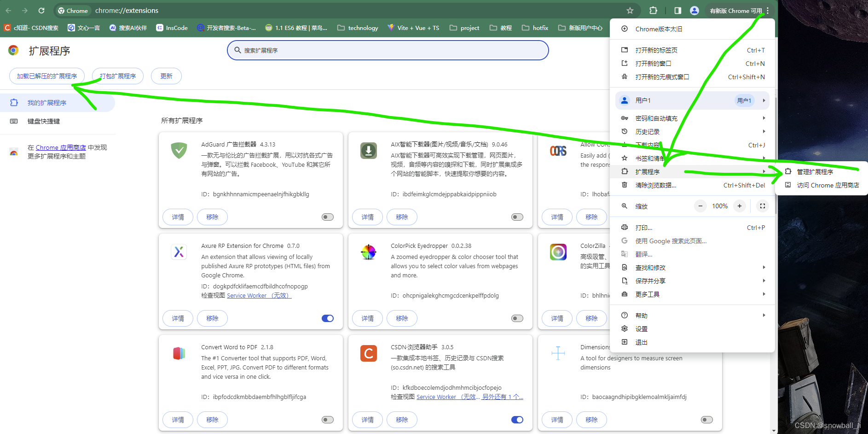Click the 搜索扩展程序 search field
868x434 pixels.
pos(388,50)
